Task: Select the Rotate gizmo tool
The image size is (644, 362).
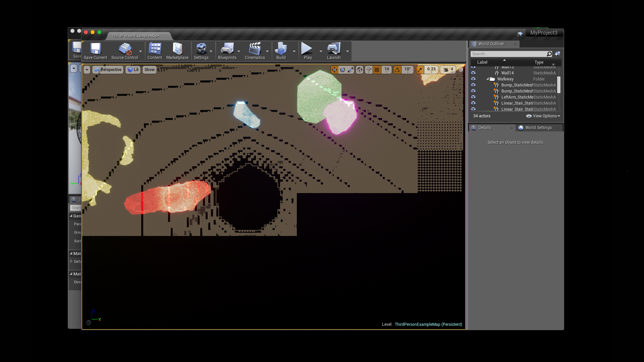Action: point(342,70)
